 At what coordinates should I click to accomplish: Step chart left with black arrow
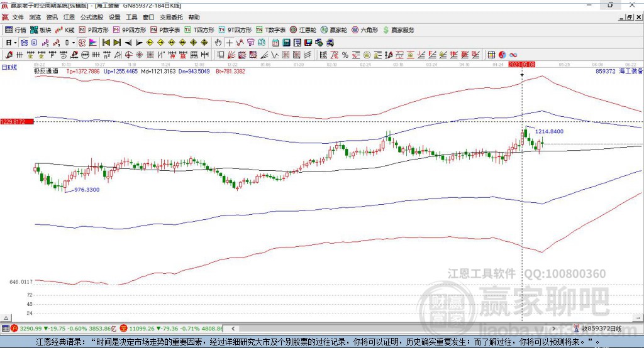(x=128, y=43)
